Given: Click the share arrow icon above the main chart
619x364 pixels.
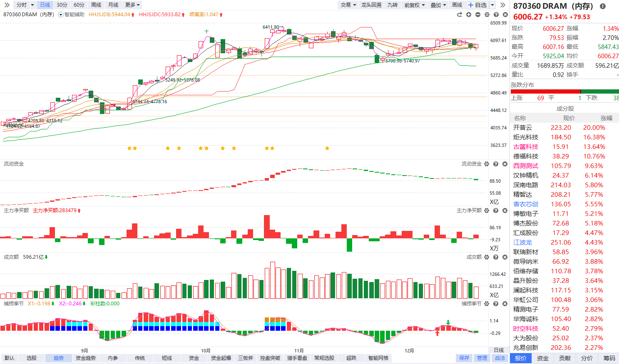Looking at the screenshot, I should pyautogui.click(x=460, y=15).
